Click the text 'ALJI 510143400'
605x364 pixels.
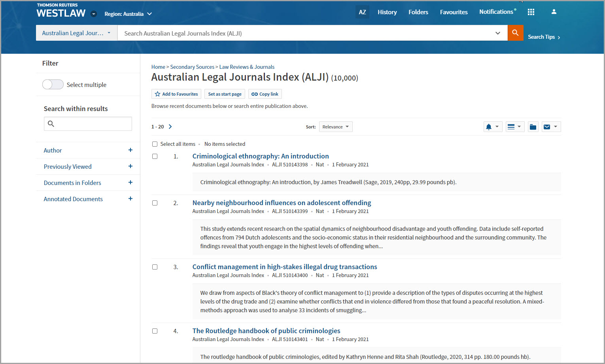click(x=290, y=275)
